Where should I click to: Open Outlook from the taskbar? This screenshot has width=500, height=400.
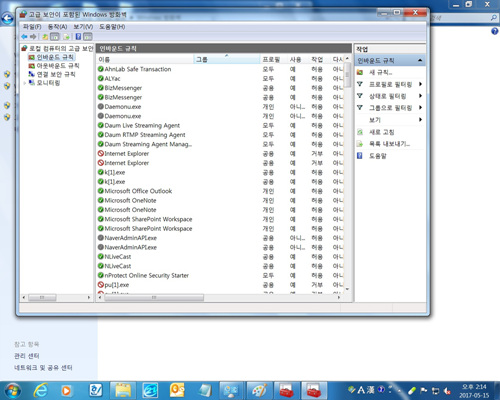(x=177, y=390)
